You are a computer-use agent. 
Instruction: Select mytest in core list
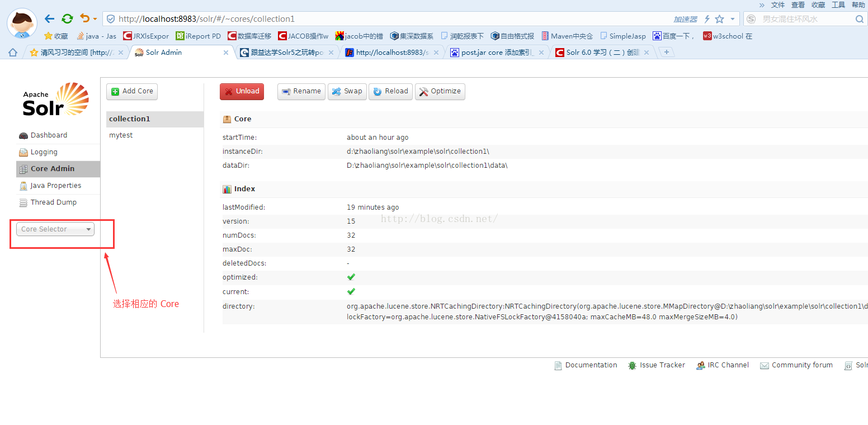tap(155, 135)
